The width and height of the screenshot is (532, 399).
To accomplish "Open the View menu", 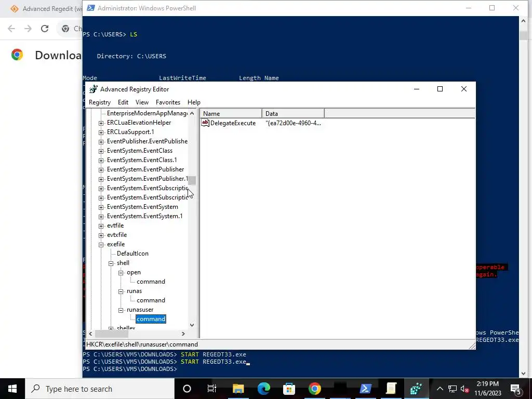I will click(142, 102).
